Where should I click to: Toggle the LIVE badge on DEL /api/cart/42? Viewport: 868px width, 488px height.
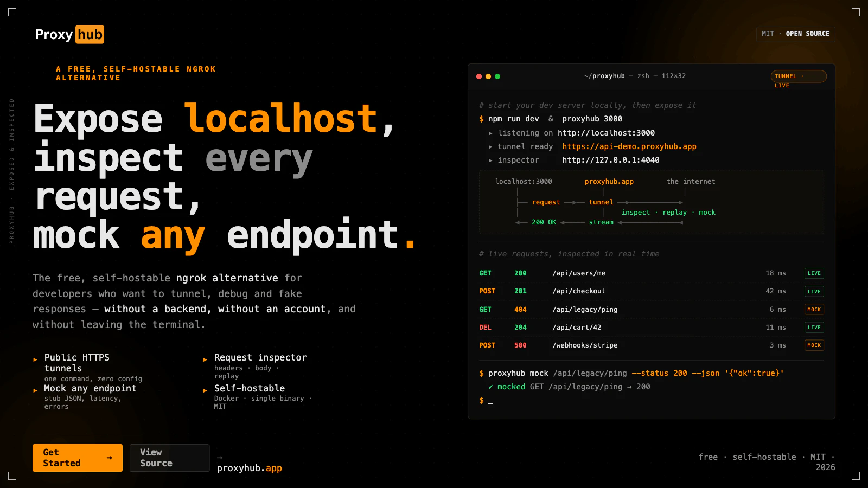[814, 327]
